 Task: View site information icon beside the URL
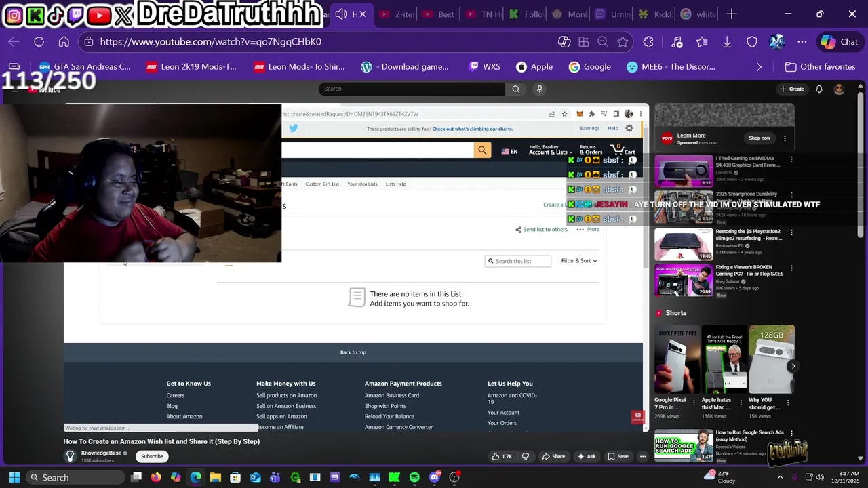click(x=88, y=42)
